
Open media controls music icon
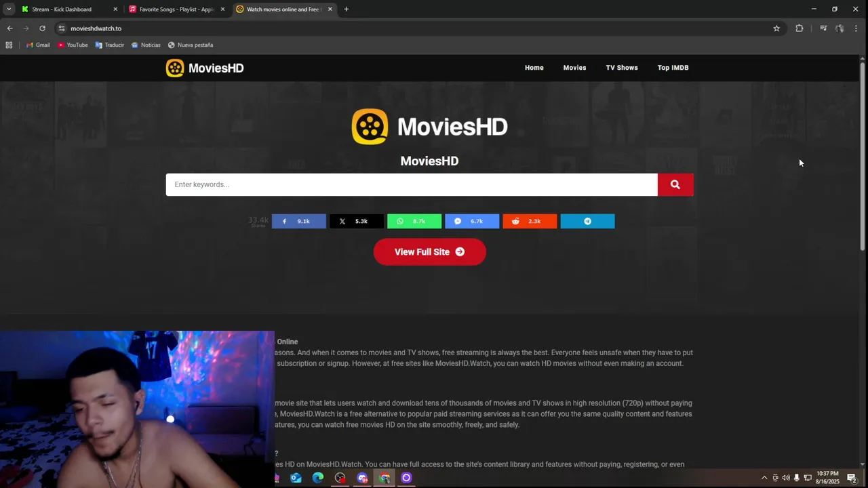click(x=823, y=28)
